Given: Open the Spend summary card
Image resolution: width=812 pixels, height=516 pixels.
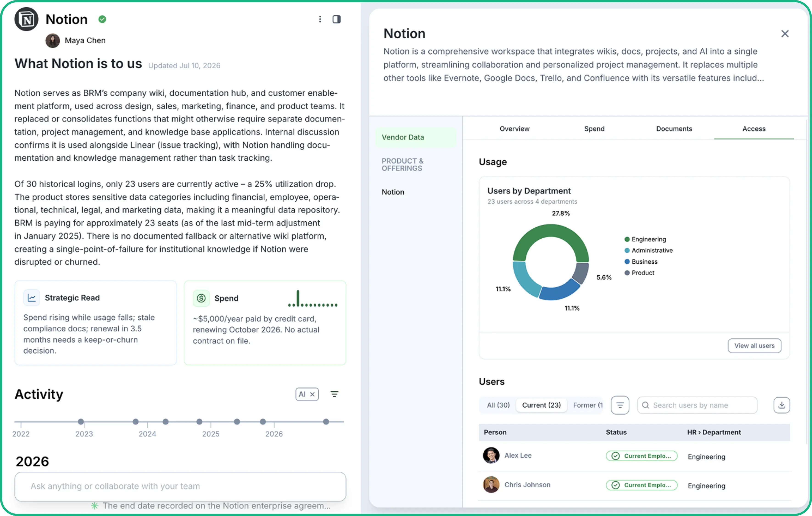Looking at the screenshot, I should tap(265, 323).
